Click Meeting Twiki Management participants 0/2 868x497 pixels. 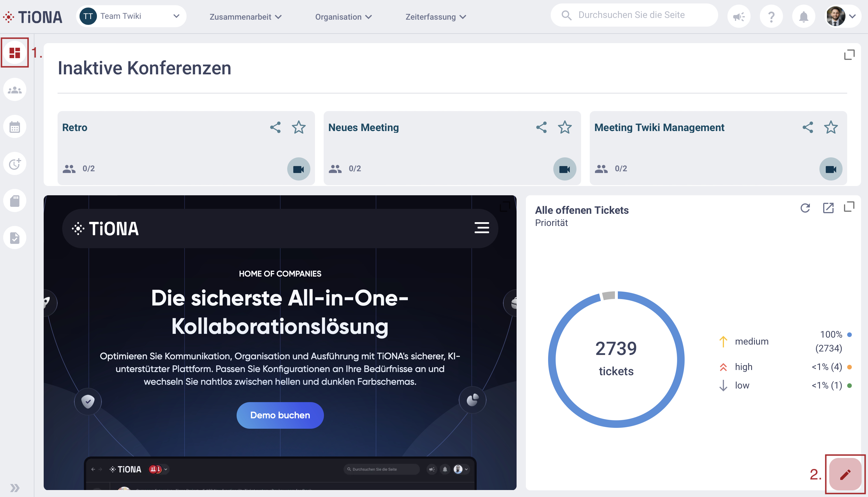pos(611,169)
